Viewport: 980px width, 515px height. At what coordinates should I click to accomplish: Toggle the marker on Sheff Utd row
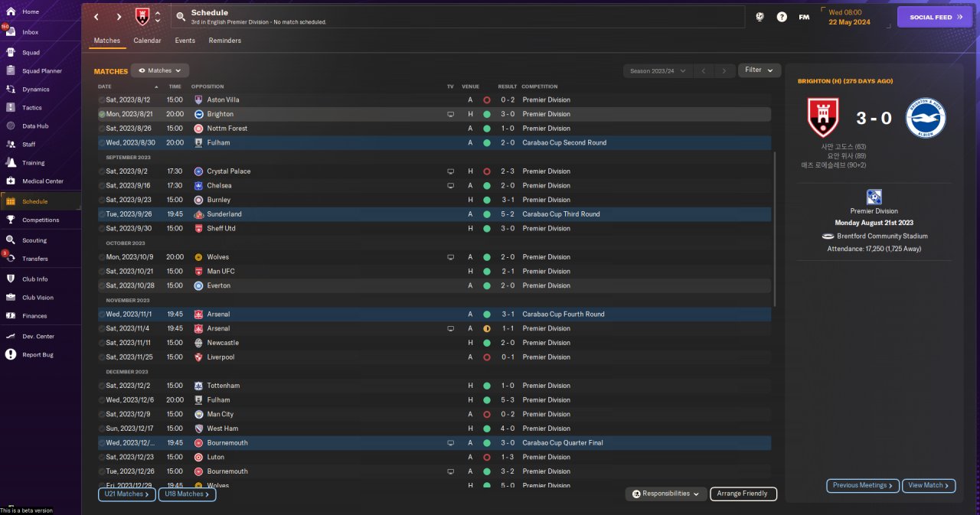pos(102,228)
